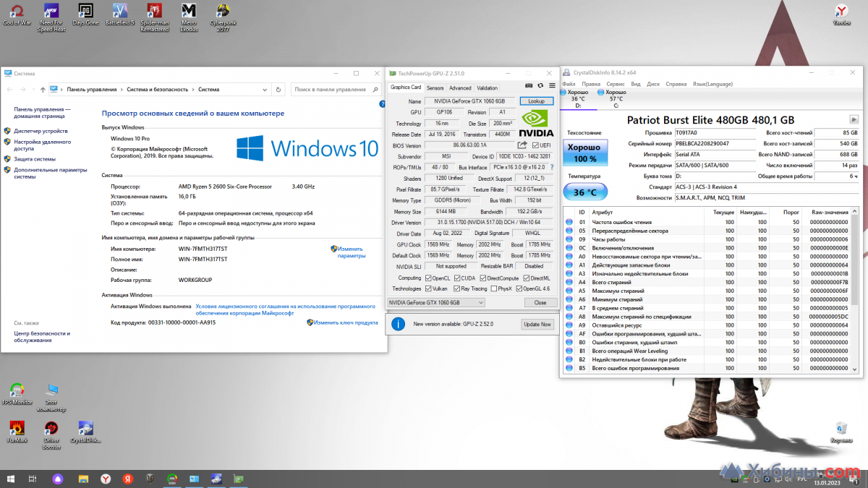Open the God of War desktop shortcut
The image size is (868, 488).
[16, 14]
